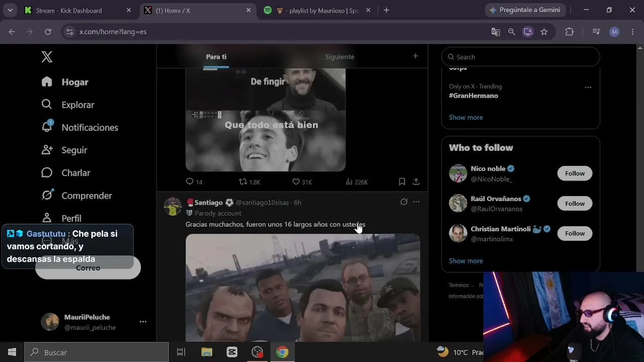Open Christian Martinoli's profile name

coord(501,229)
